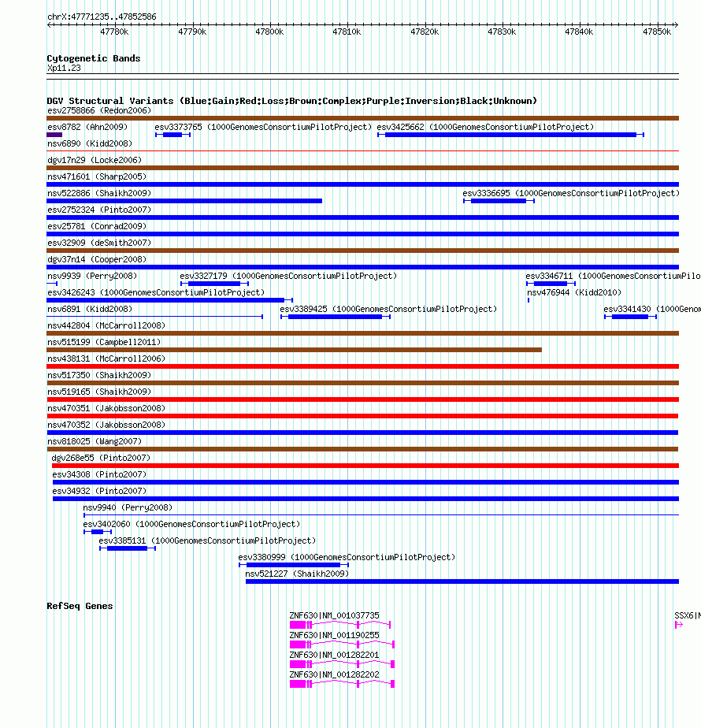Select ZNF630|NM_001190255 transcript label

[334, 635]
